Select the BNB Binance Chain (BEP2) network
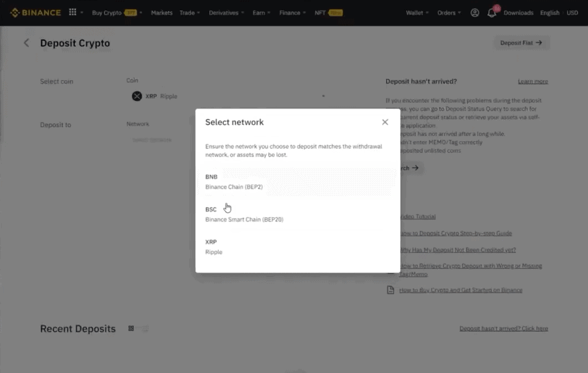The width and height of the screenshot is (588, 373). [x=297, y=182]
